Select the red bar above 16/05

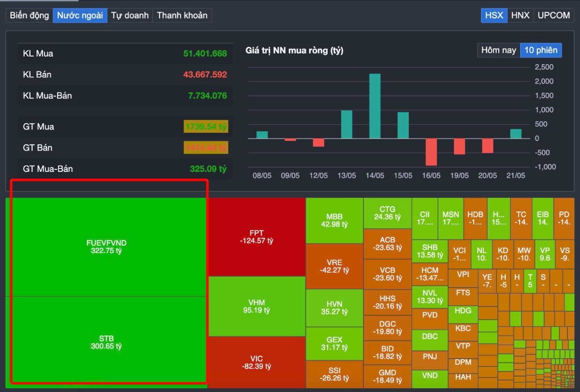(x=431, y=152)
